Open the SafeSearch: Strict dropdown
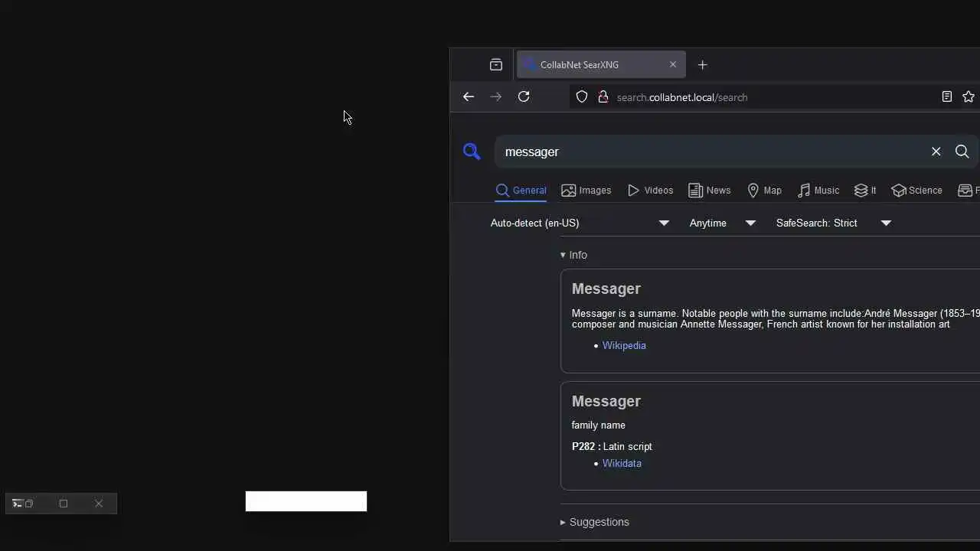This screenshot has width=980, height=551. 834,223
